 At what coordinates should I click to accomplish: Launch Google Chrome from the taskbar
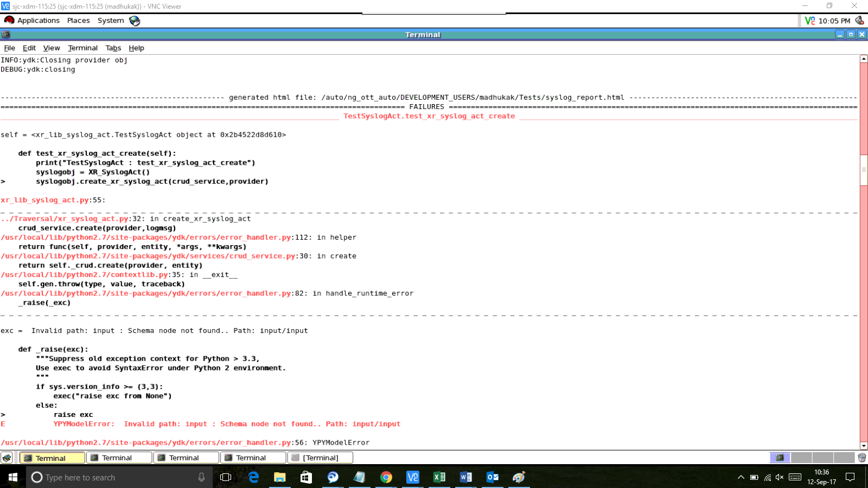(x=386, y=477)
